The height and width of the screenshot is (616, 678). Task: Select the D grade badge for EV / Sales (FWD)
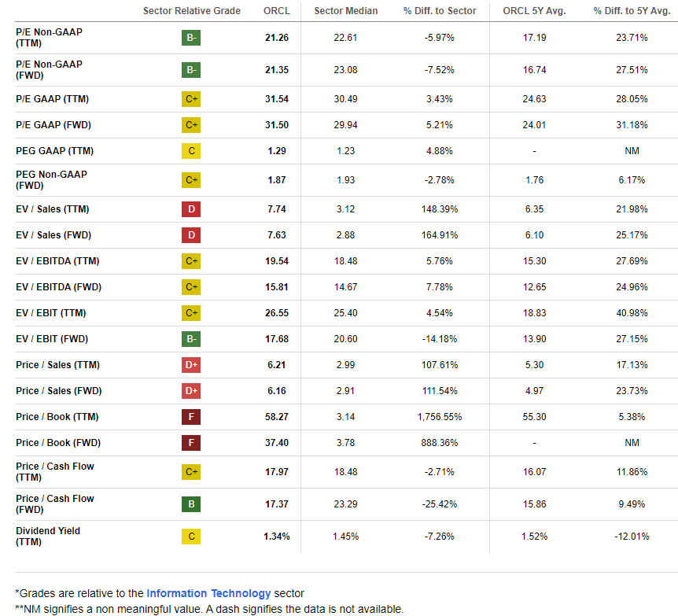191,235
